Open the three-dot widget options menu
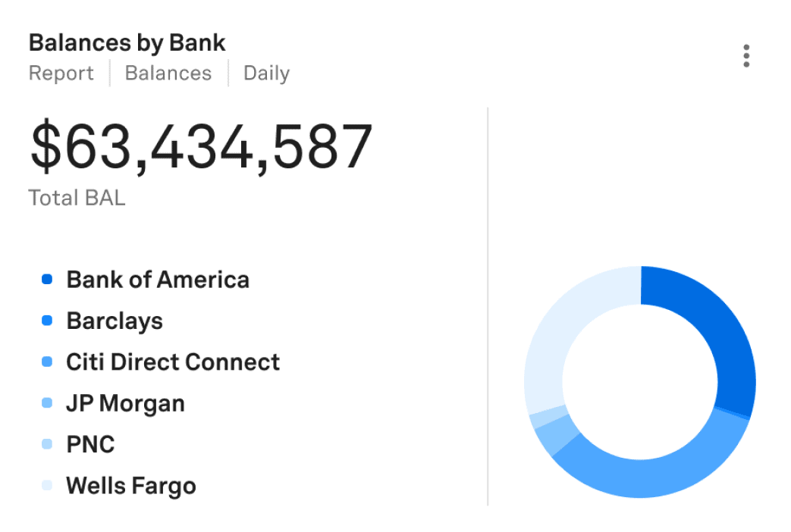 (746, 56)
